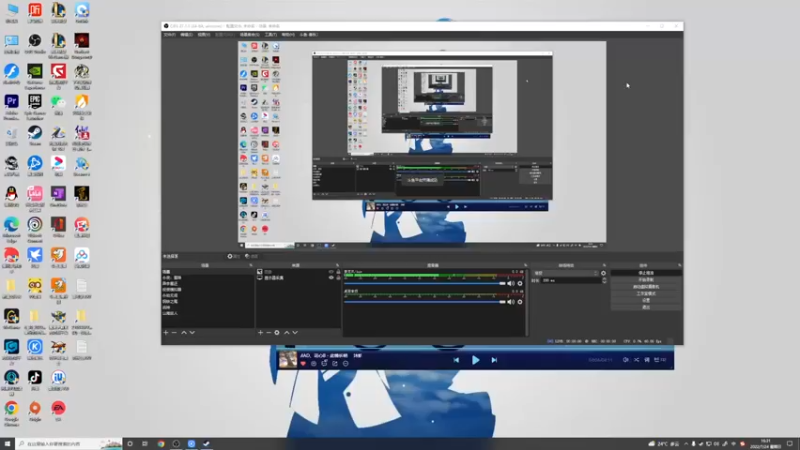Open the QQ penguin desktop icon
800x450 pixels.
11,194
